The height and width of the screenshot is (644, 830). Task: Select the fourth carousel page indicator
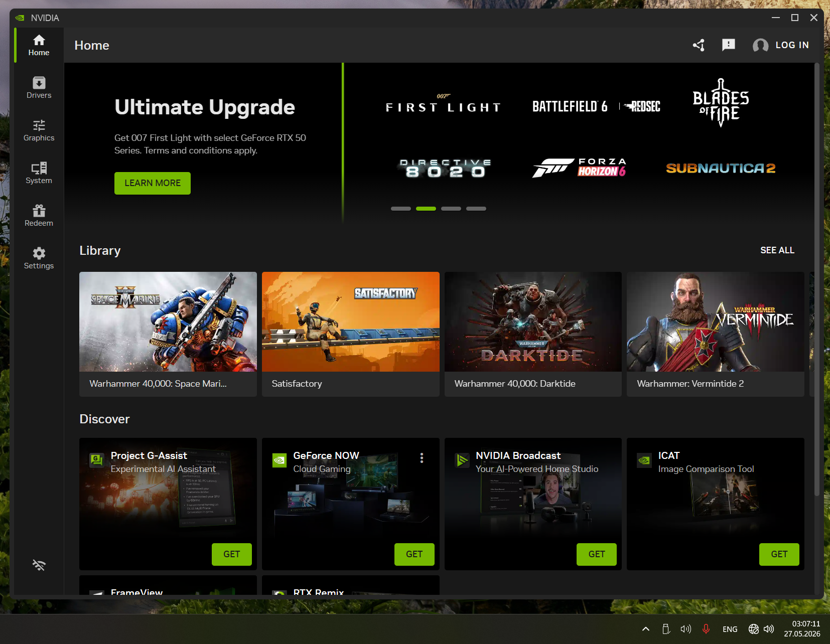pos(476,209)
